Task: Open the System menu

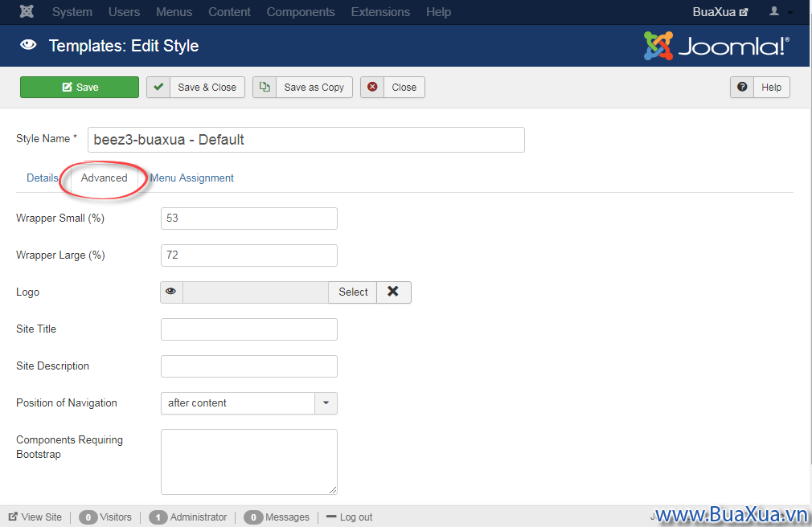Action: (x=72, y=12)
